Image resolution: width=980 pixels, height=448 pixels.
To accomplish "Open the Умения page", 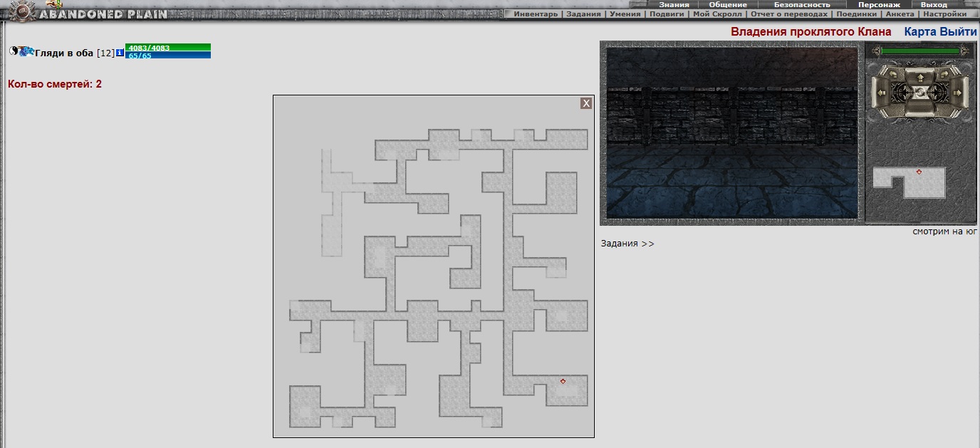I will (x=625, y=14).
